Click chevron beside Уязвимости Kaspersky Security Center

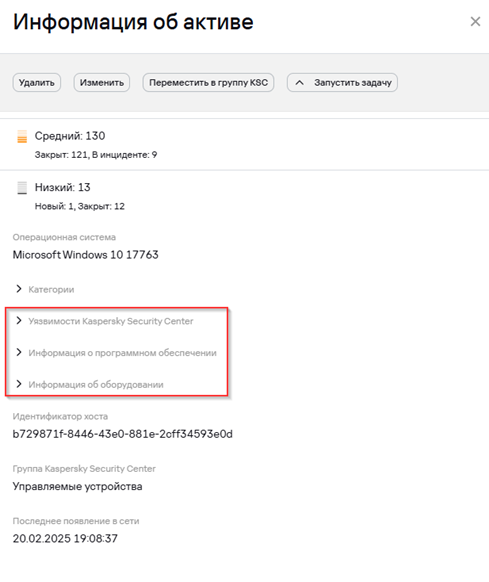[19, 321]
